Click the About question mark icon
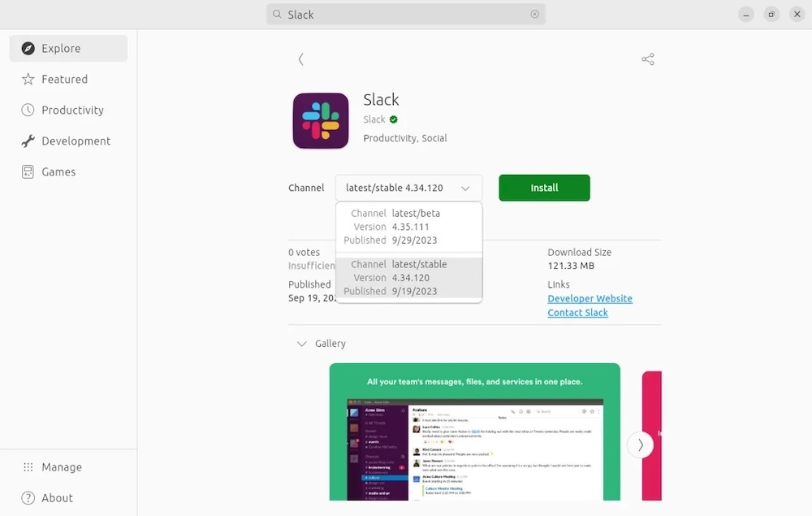The image size is (812, 516). (28, 498)
